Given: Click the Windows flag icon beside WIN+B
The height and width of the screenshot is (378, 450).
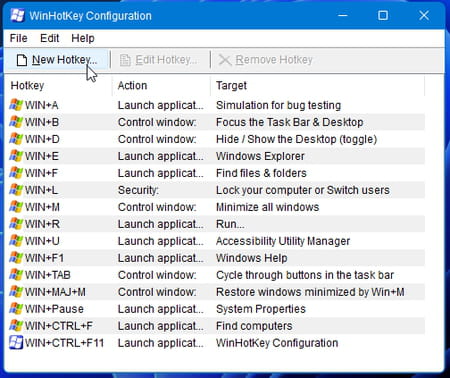Looking at the screenshot, I should [x=16, y=122].
